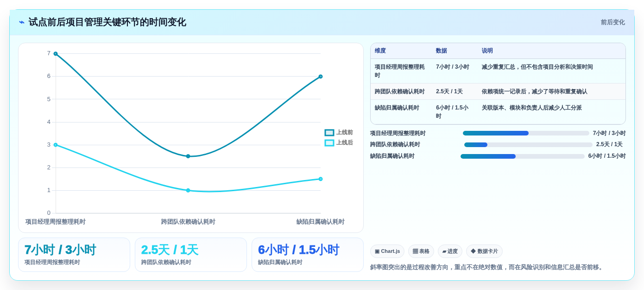
Task: Click the 维度 table column header
Action: [x=401, y=51]
